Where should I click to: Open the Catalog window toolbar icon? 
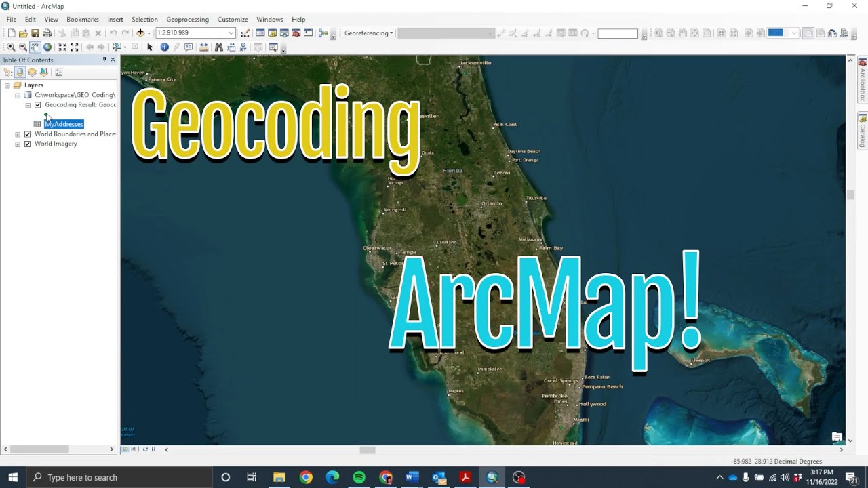point(272,33)
